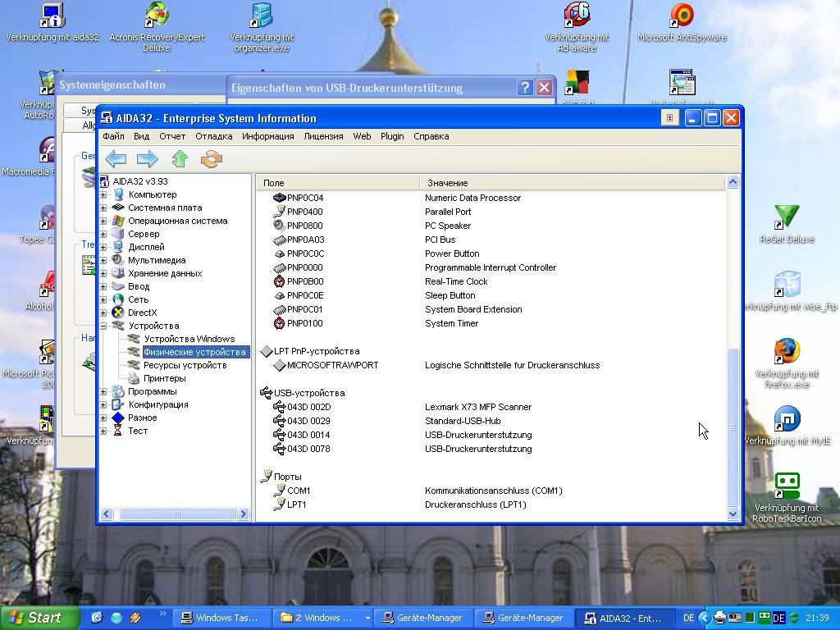Open the Файл menu

[x=113, y=136]
